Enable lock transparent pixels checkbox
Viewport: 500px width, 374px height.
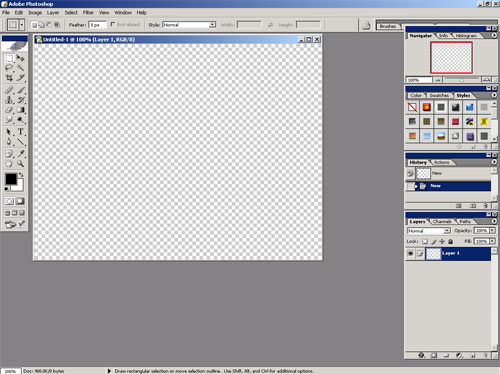(425, 241)
